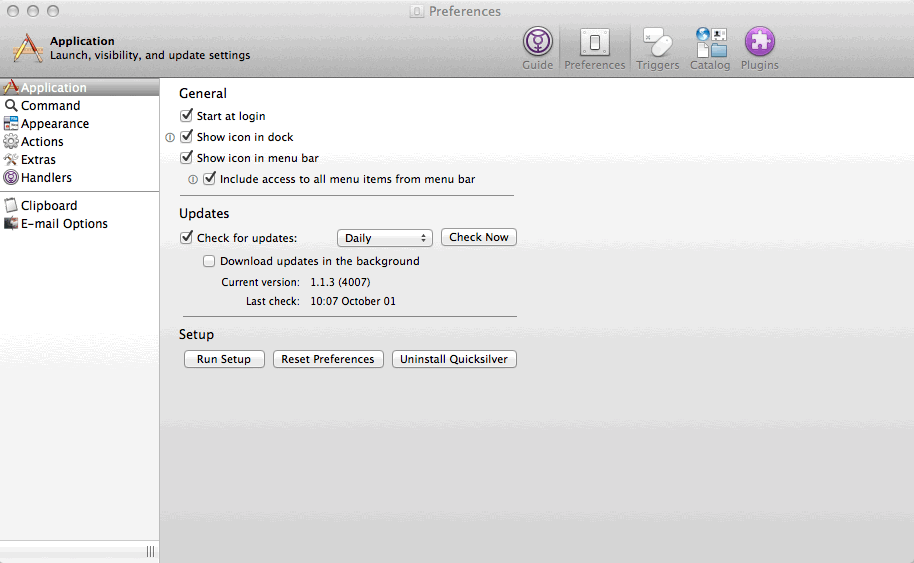914x563 pixels.
Task: Click the Reset Preferences button
Action: [328, 359]
